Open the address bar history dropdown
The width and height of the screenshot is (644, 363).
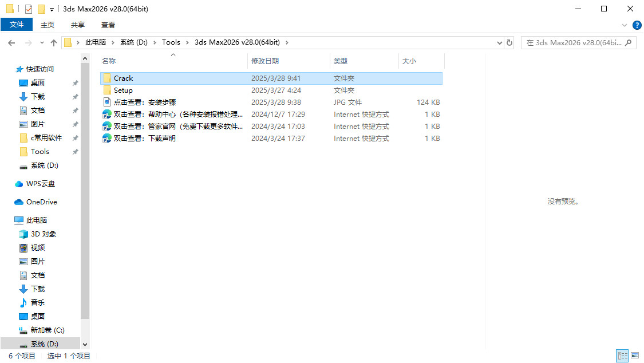coord(499,43)
